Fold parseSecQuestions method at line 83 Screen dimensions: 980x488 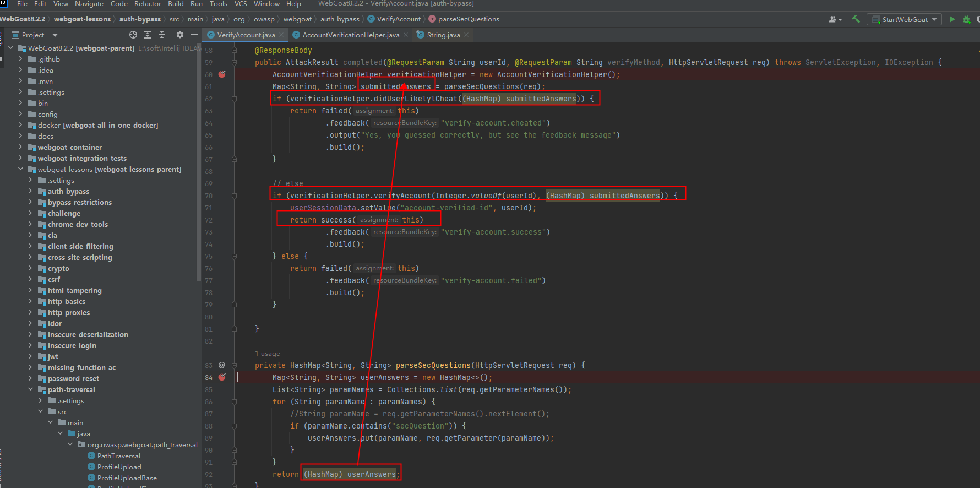pyautogui.click(x=235, y=365)
